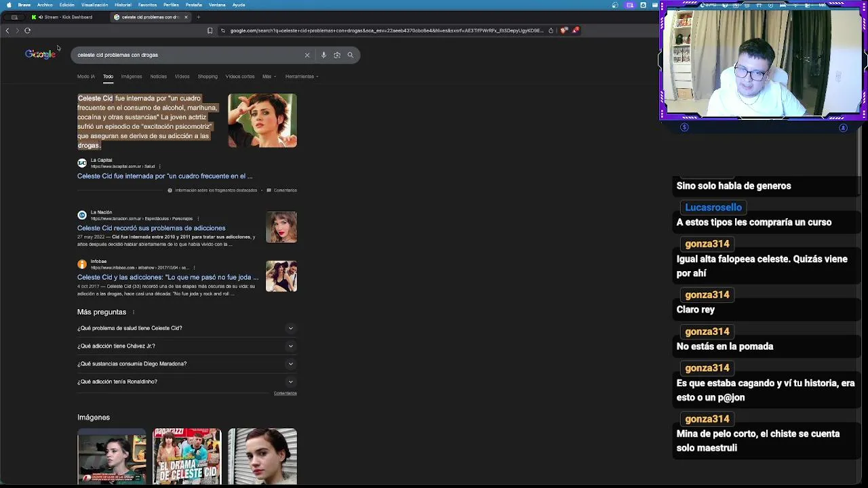
Task: Expand the Más search options dropdown
Action: (x=269, y=77)
